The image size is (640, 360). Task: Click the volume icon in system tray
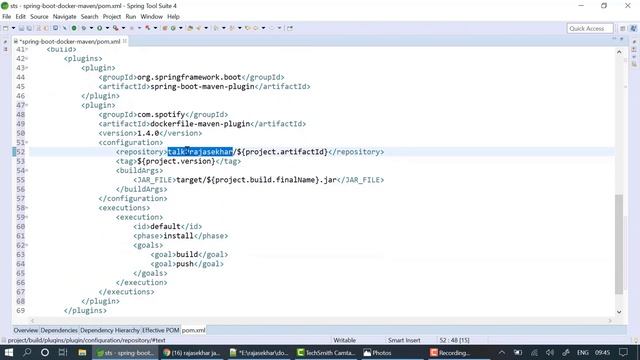pyautogui.click(x=550, y=353)
